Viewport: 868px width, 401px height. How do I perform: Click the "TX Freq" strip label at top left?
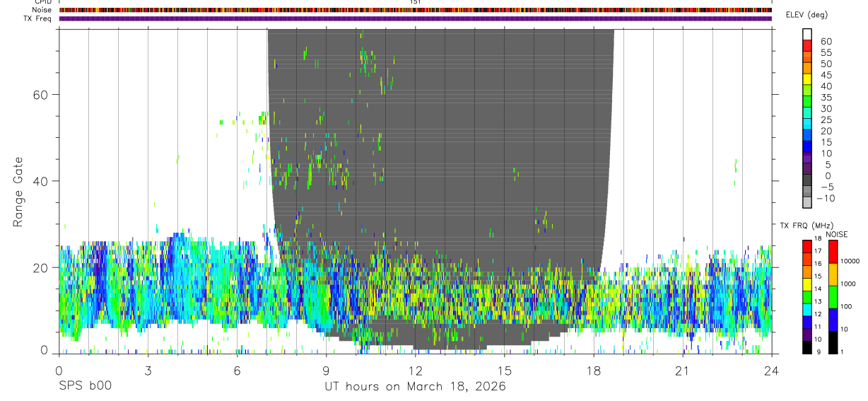[38, 18]
